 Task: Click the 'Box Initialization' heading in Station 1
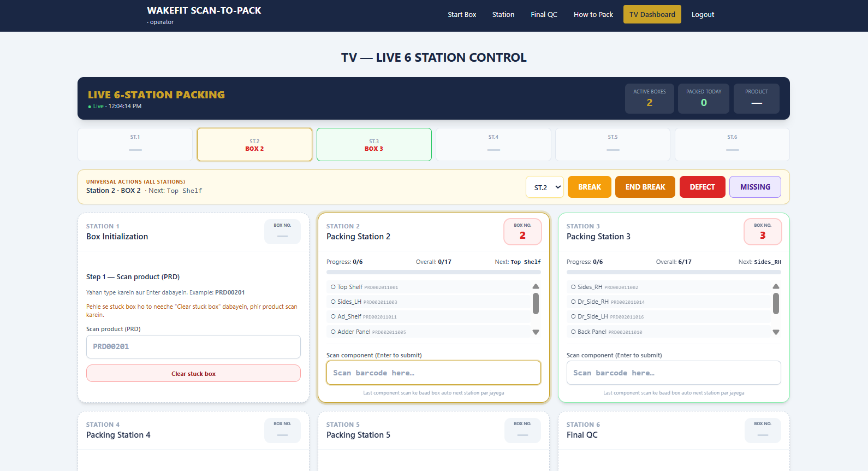click(x=117, y=237)
